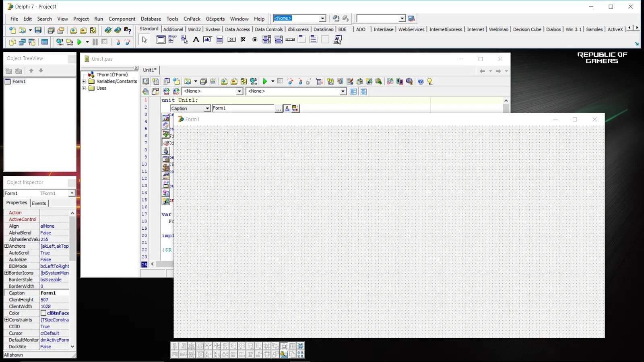This screenshot has height=362, width=644.
Task: Click the up arrow in Object TreeView toolbar
Action: pos(31,71)
